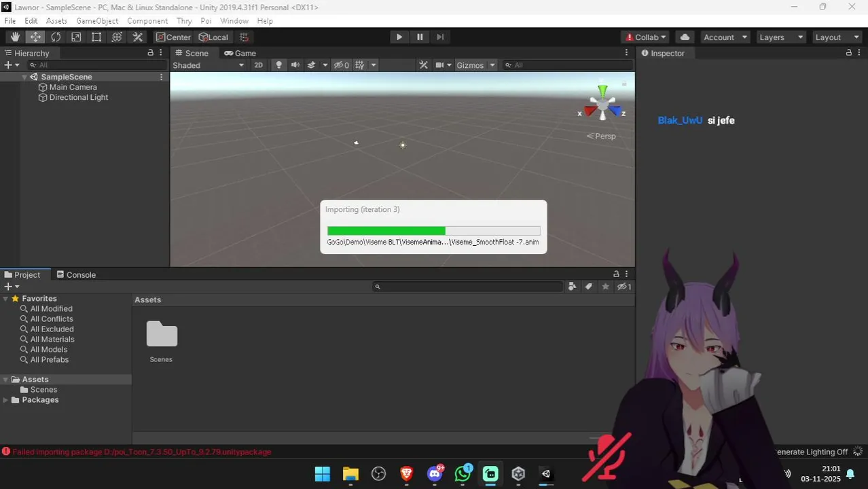Open Unity Hub from taskbar

pos(518,473)
